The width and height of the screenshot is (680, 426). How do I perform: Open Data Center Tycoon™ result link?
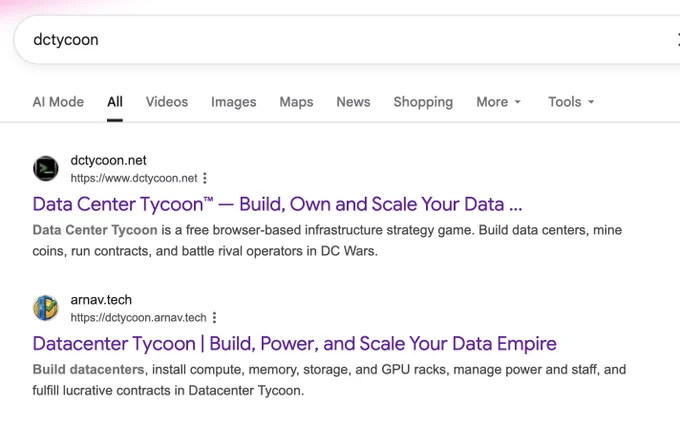click(277, 204)
